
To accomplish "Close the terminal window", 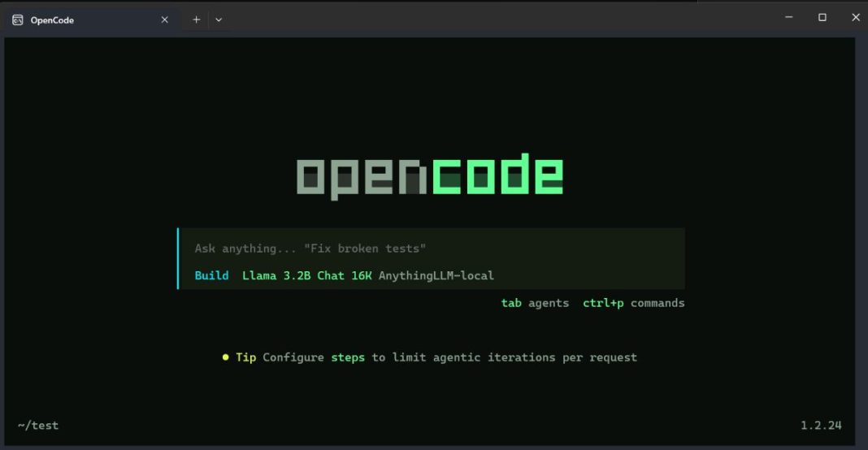I will coord(855,18).
